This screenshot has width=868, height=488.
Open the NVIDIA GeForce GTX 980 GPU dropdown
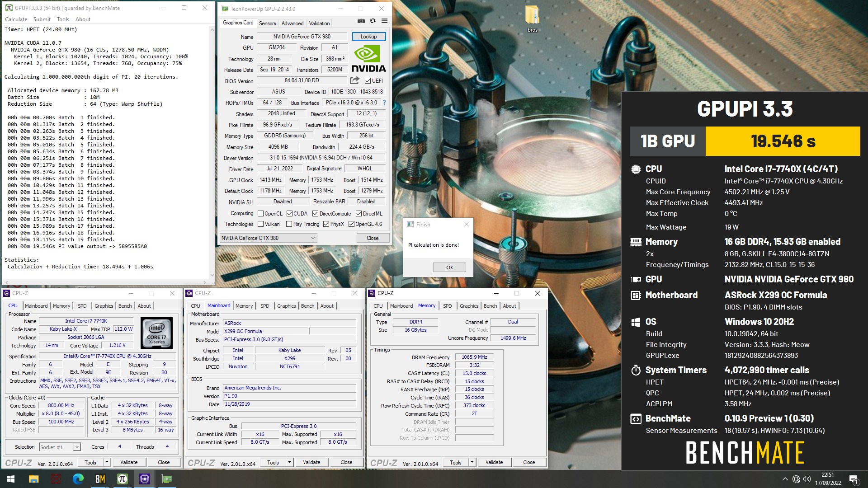click(x=268, y=238)
